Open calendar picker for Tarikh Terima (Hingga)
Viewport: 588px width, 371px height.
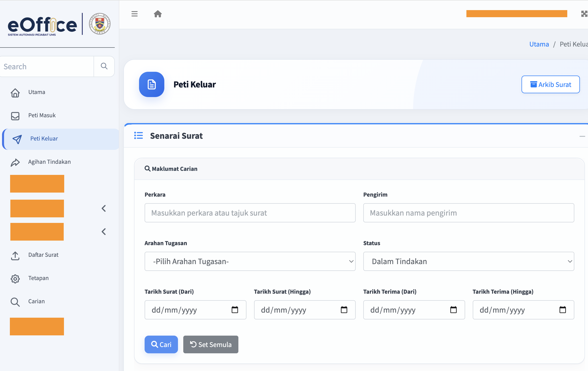tap(563, 310)
